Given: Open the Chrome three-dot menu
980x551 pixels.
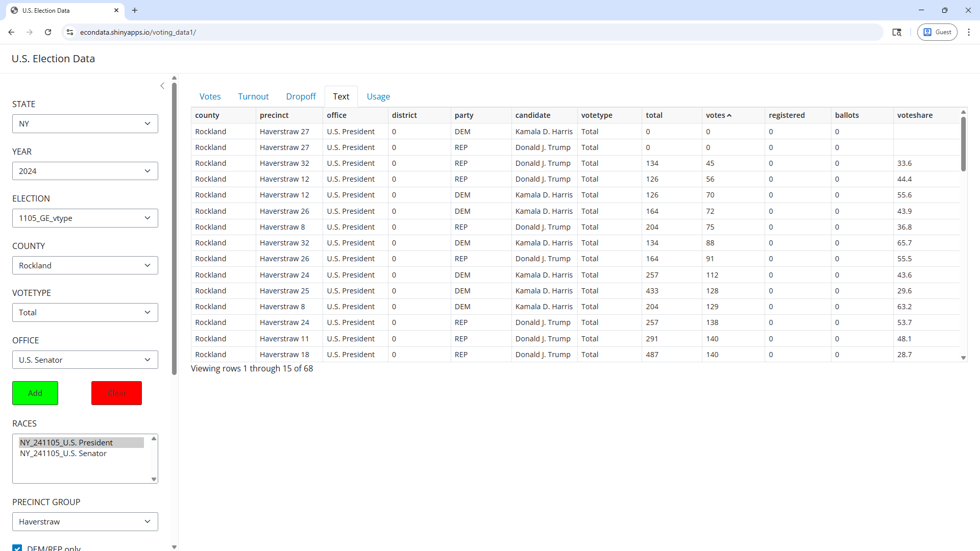Looking at the screenshot, I should pyautogui.click(x=969, y=32).
